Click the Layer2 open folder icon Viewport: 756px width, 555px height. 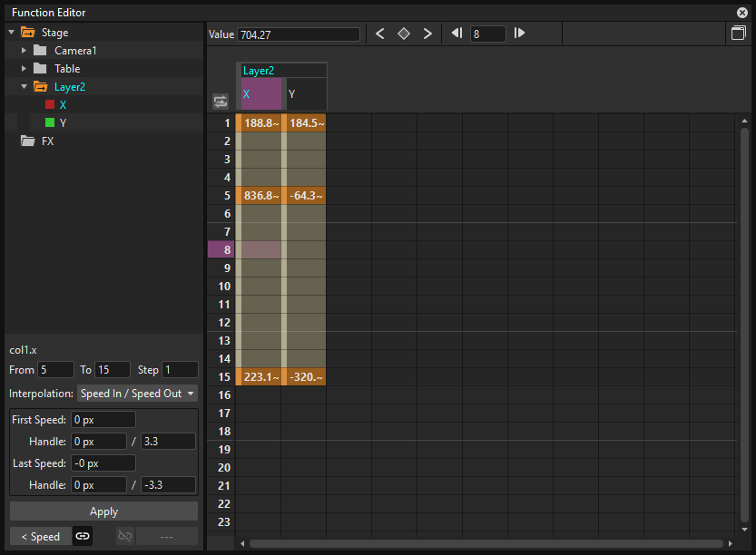tap(41, 87)
